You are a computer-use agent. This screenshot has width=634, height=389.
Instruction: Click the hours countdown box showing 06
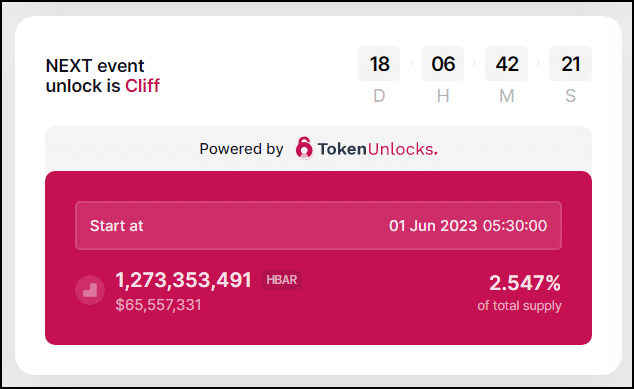click(x=443, y=63)
